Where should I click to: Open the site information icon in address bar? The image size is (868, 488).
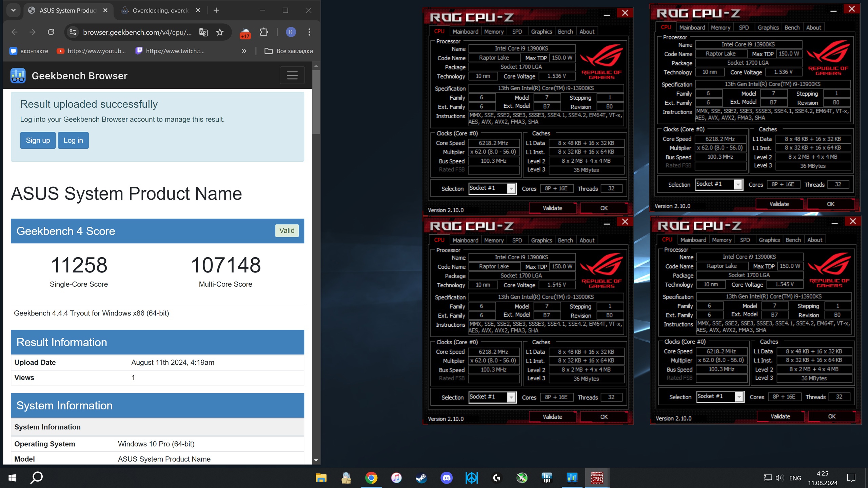[x=73, y=32]
